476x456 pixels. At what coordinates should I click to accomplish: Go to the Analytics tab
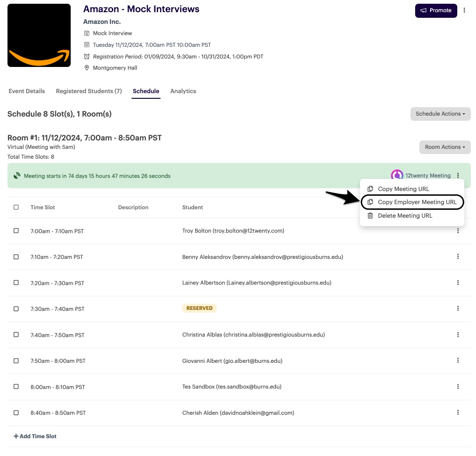183,91
